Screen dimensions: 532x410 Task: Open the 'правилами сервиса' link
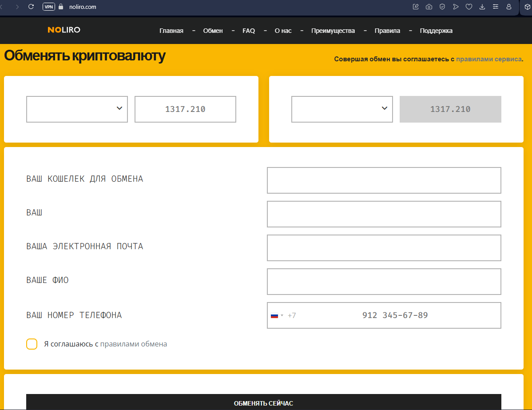pyautogui.click(x=488, y=58)
